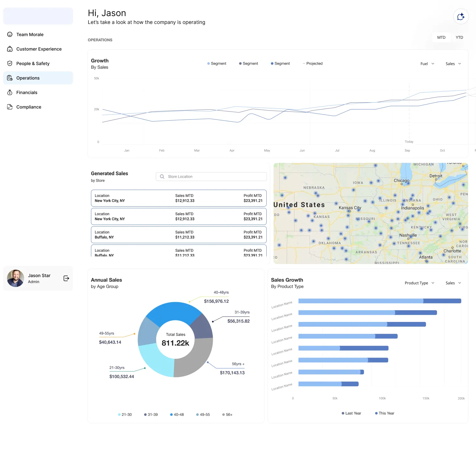The image size is (476, 459).
Task: Click the Compliance sidebar icon
Action: pyautogui.click(x=10, y=107)
